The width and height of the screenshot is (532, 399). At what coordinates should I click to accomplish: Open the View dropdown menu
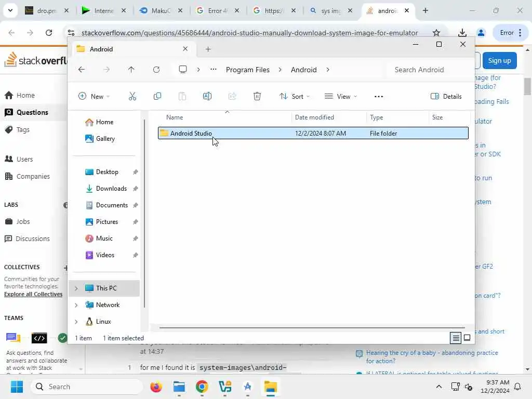tap(341, 96)
